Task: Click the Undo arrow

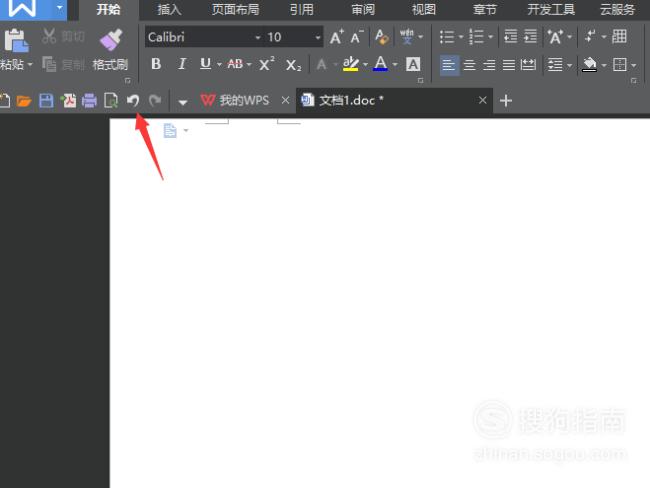Action: (133, 100)
